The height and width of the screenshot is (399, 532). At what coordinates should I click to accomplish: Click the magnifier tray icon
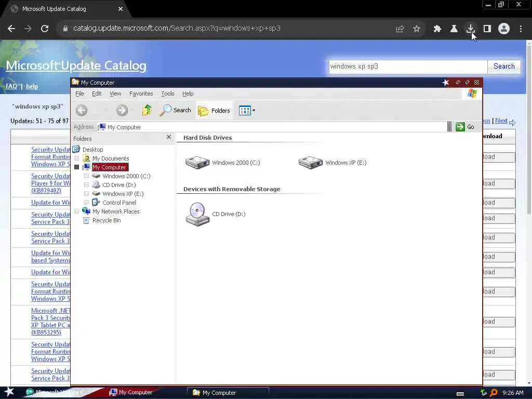pos(494,393)
